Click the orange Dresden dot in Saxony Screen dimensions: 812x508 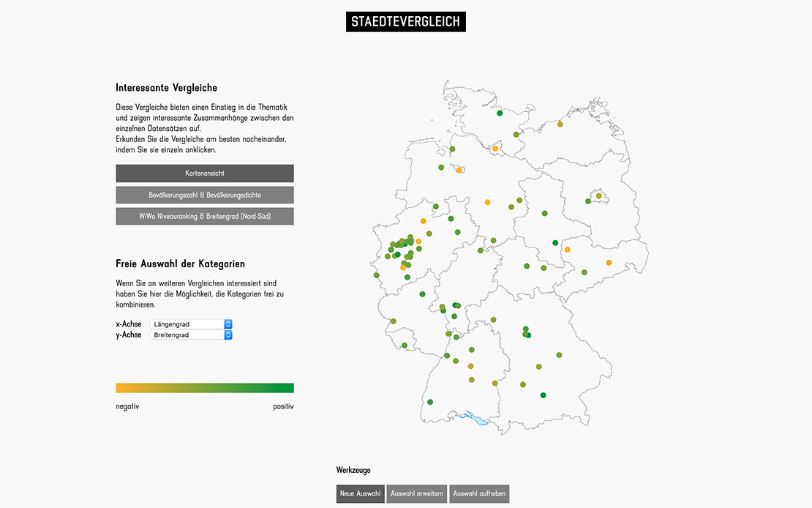coord(609,263)
